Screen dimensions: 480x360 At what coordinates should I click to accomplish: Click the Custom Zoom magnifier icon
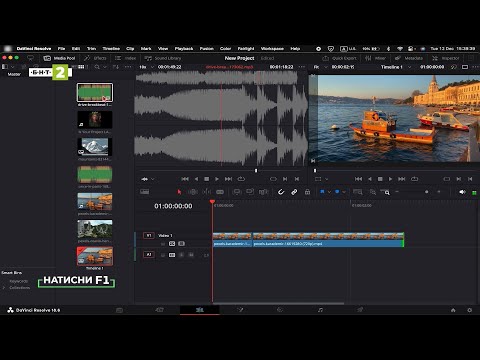pyautogui.click(x=386, y=192)
